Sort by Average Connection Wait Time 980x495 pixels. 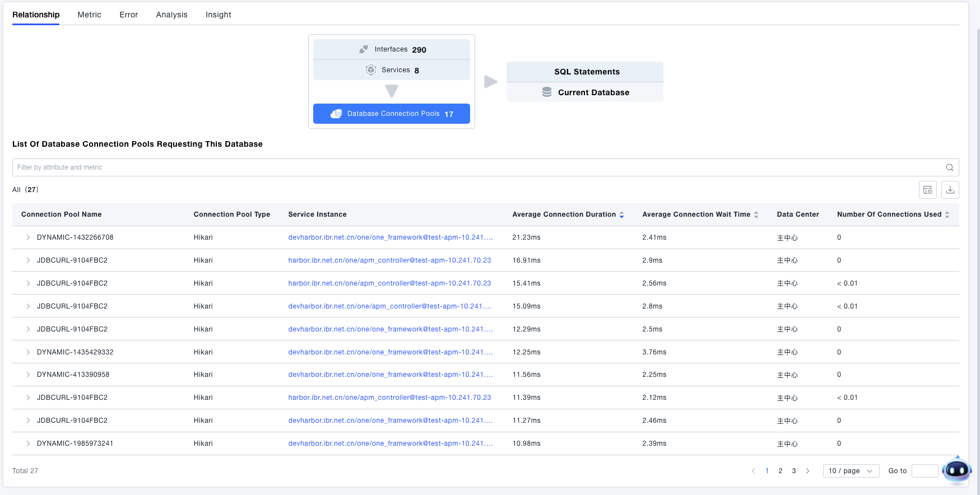[756, 214]
